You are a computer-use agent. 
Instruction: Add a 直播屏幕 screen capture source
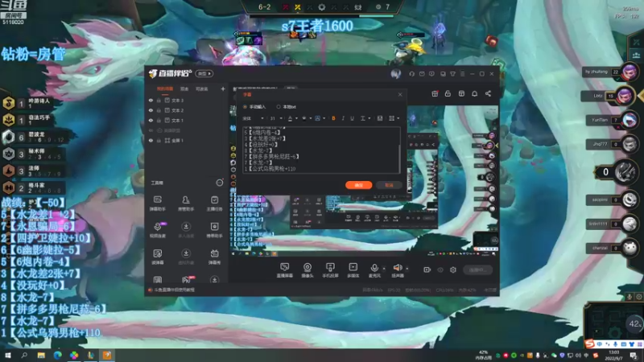285,270
